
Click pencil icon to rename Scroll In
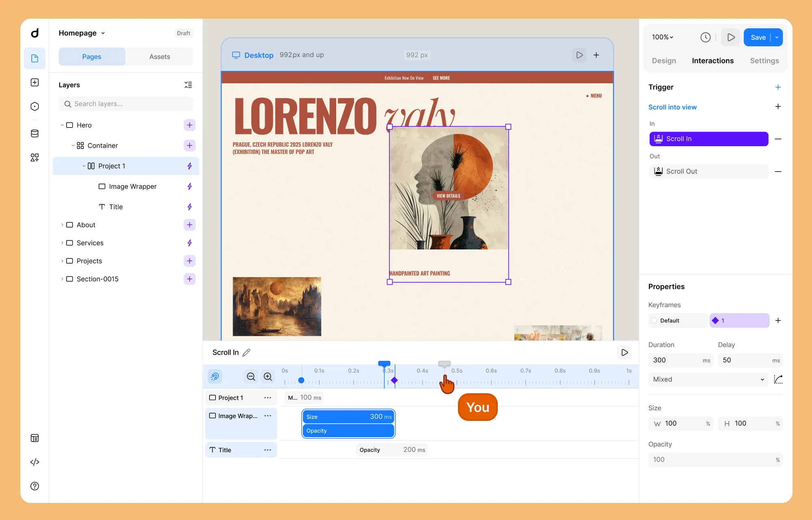246,353
